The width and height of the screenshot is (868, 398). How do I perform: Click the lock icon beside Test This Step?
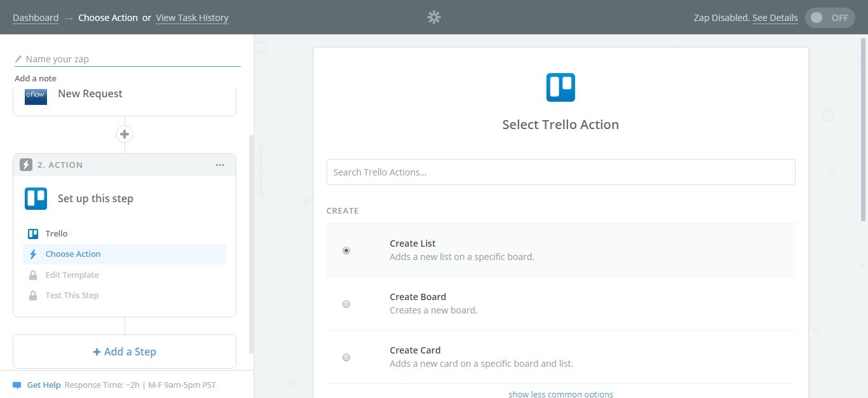pyautogui.click(x=33, y=296)
